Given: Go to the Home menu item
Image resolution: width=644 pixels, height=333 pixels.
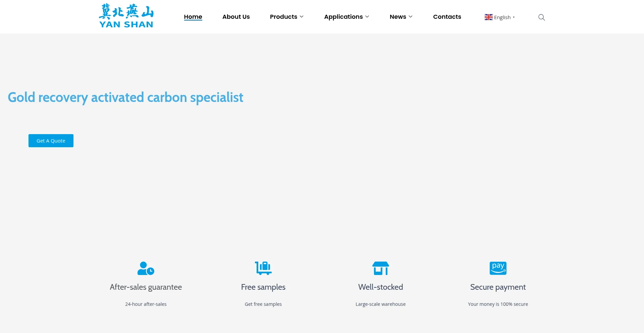Looking at the screenshot, I should [193, 17].
